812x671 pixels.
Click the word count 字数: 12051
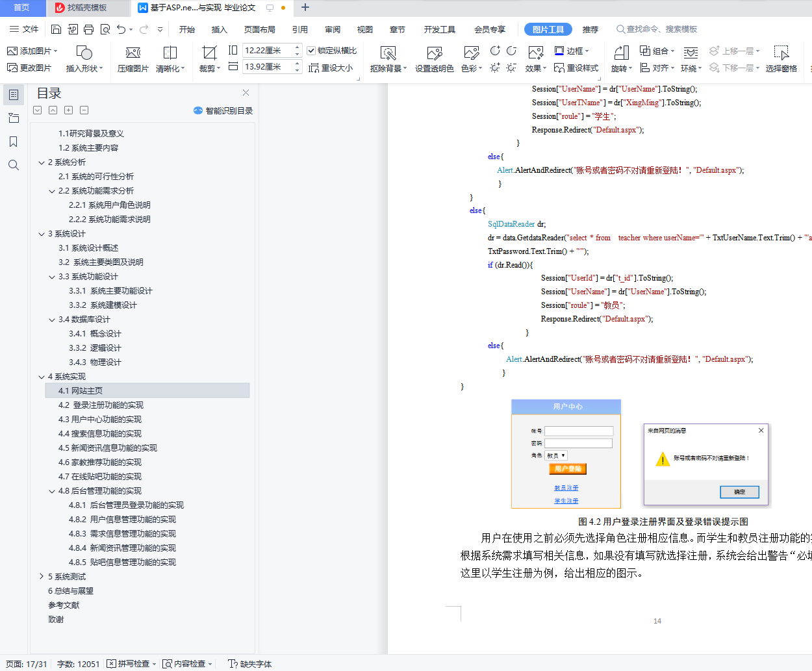point(78,664)
